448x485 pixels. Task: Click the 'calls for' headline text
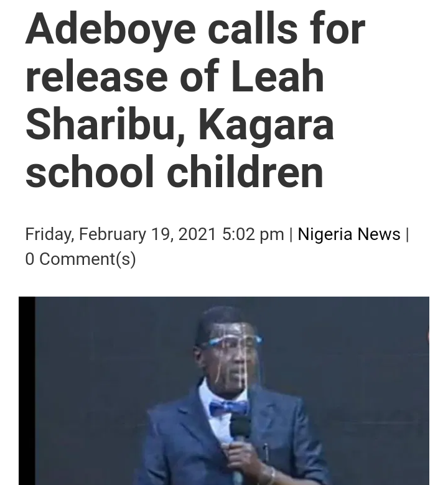[286, 29]
